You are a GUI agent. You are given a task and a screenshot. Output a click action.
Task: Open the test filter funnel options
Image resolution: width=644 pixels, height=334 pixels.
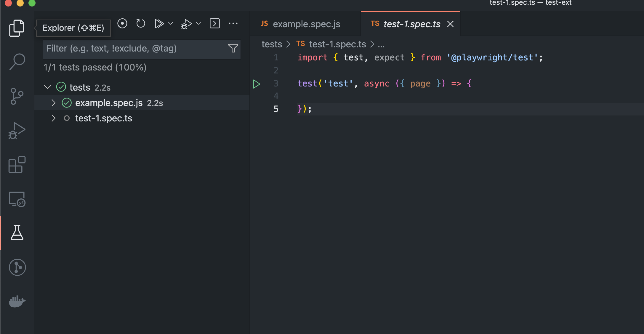(233, 48)
